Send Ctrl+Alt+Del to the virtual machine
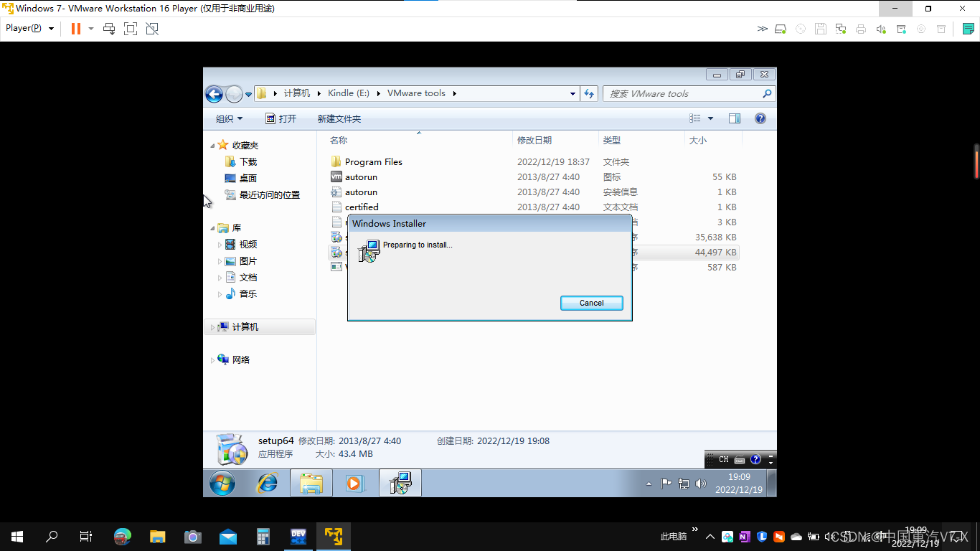This screenshot has width=980, height=551. point(109,29)
